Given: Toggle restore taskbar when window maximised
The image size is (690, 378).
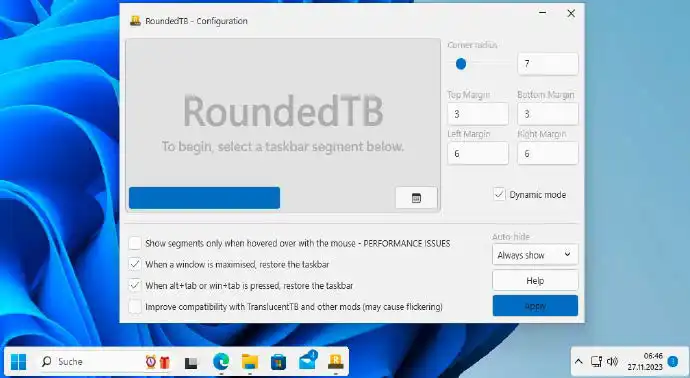Looking at the screenshot, I should pyautogui.click(x=135, y=264).
